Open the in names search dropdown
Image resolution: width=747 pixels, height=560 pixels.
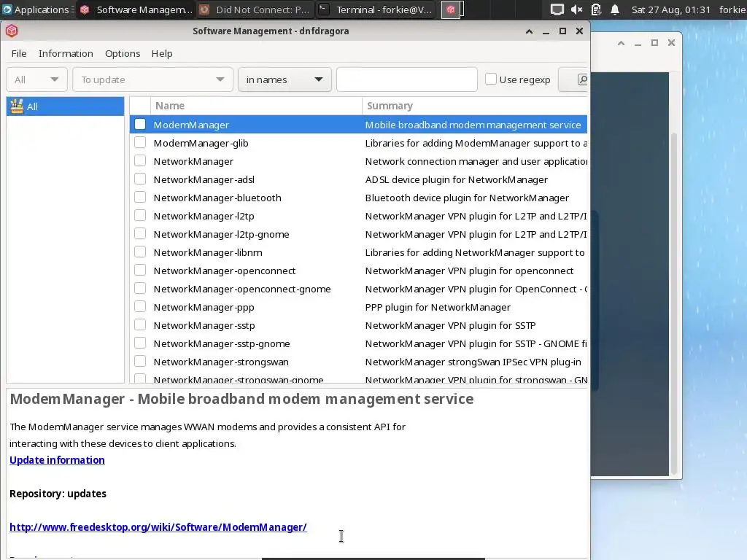point(285,79)
